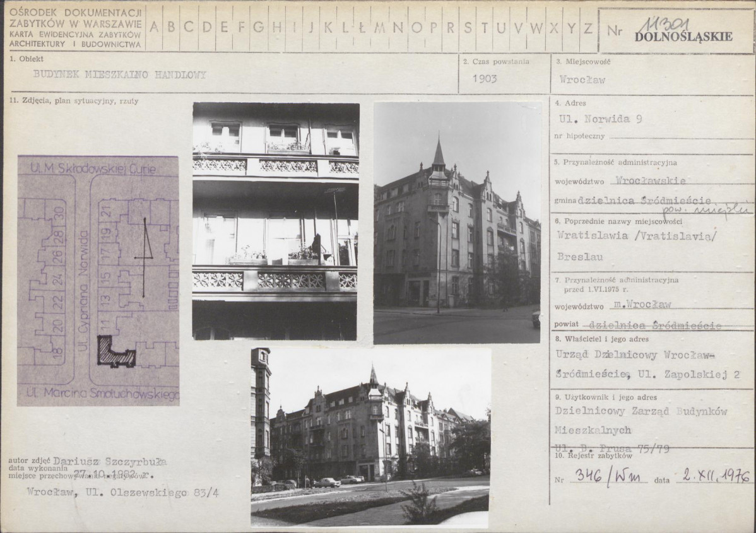Image resolution: width=756 pixels, height=533 pixels.
Task: Click the former name 'Wratislawia /Vratislavia/'
Action: [637, 236]
